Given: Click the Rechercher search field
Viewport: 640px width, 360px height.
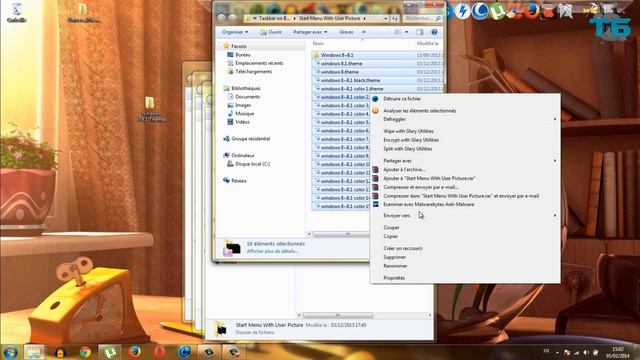Looking at the screenshot, I should click(422, 18).
